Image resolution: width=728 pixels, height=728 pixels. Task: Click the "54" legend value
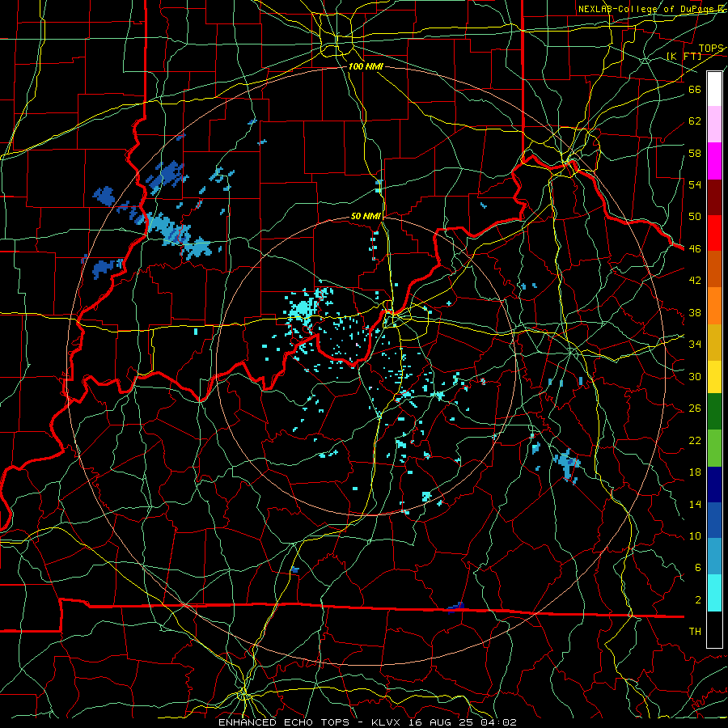tap(695, 184)
